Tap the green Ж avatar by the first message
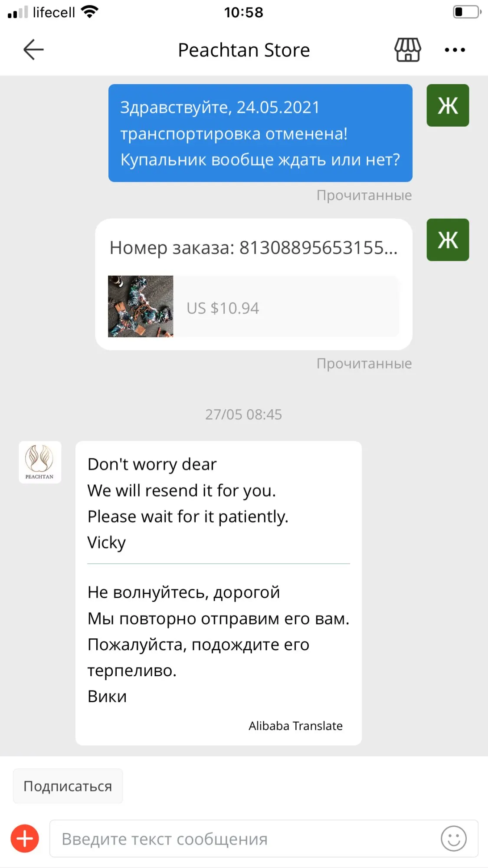Image resolution: width=488 pixels, height=868 pixels. pyautogui.click(x=448, y=105)
